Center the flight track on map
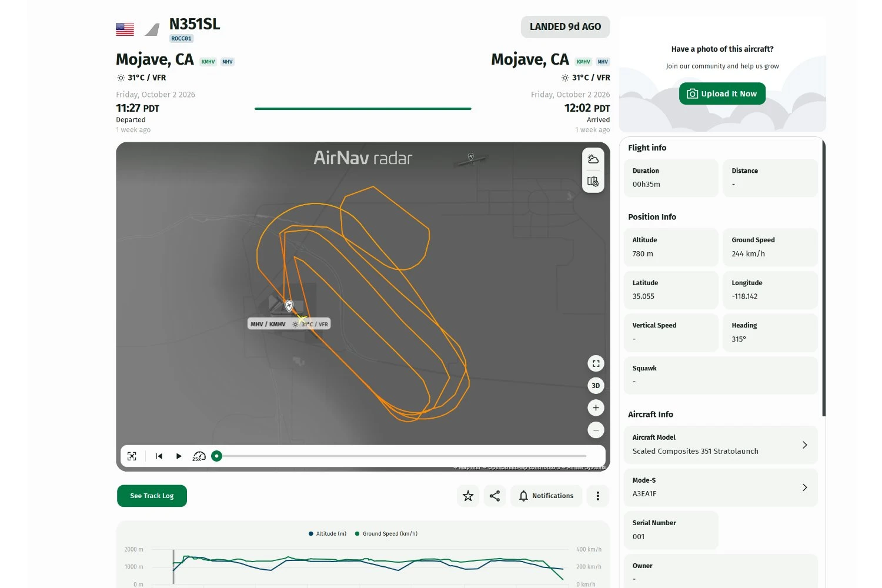This screenshot has width=882, height=588. click(x=132, y=456)
